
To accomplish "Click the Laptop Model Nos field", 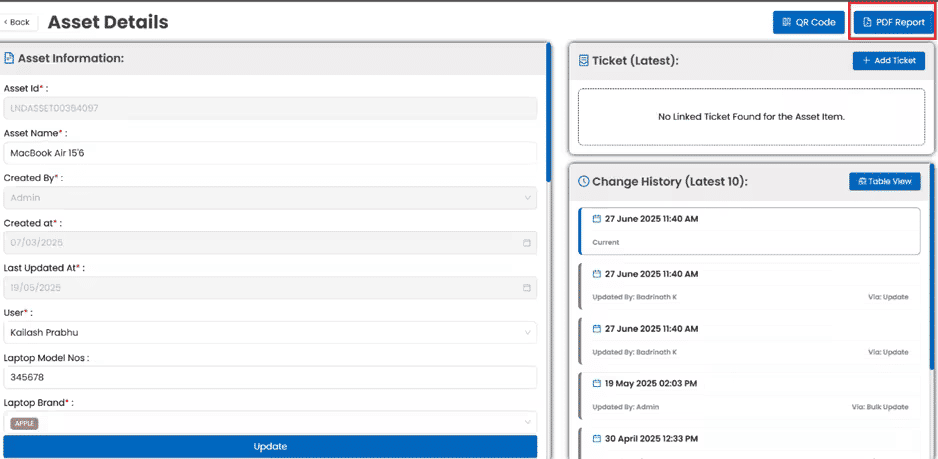I will pos(270,378).
